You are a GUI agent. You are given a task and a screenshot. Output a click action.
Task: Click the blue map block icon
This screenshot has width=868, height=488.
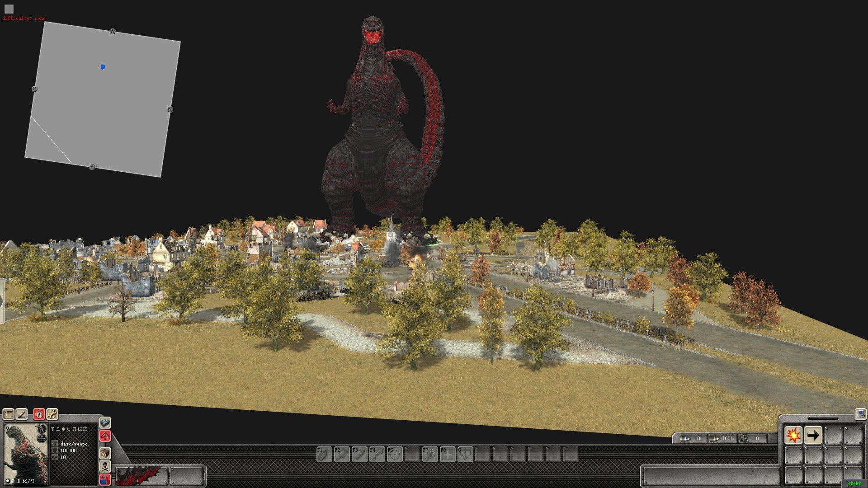pyautogui.click(x=105, y=422)
